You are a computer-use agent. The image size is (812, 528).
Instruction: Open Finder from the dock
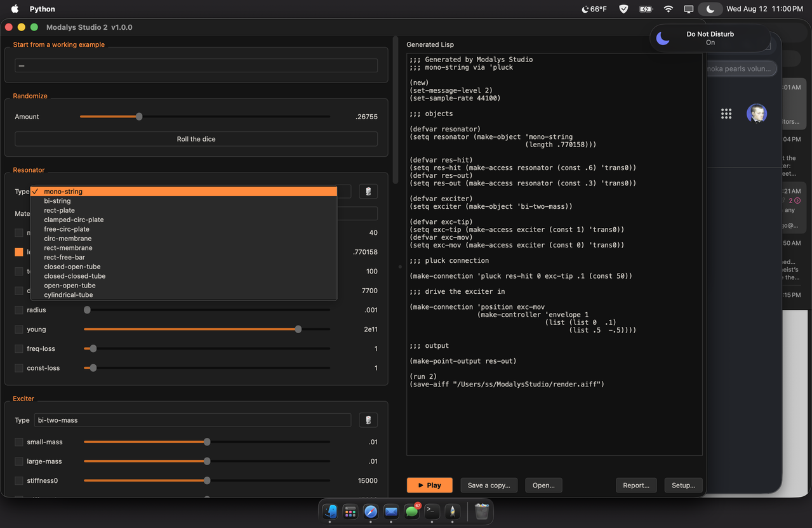(330, 511)
